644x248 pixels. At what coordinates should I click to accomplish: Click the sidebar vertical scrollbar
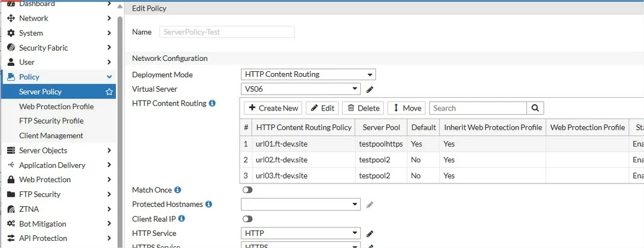[120, 132]
